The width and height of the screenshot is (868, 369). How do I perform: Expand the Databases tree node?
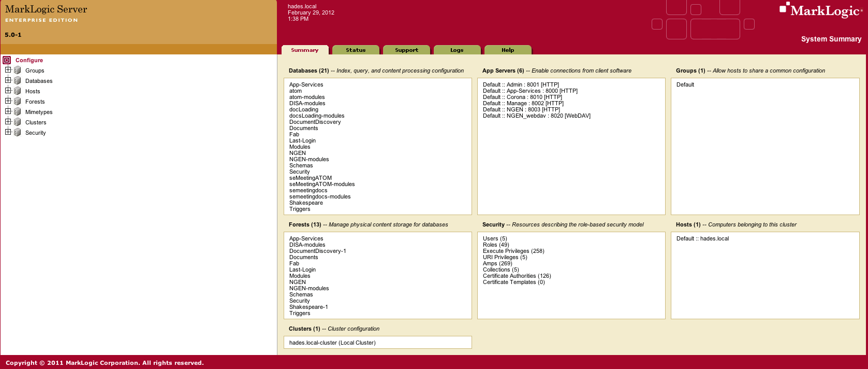pyautogui.click(x=8, y=80)
